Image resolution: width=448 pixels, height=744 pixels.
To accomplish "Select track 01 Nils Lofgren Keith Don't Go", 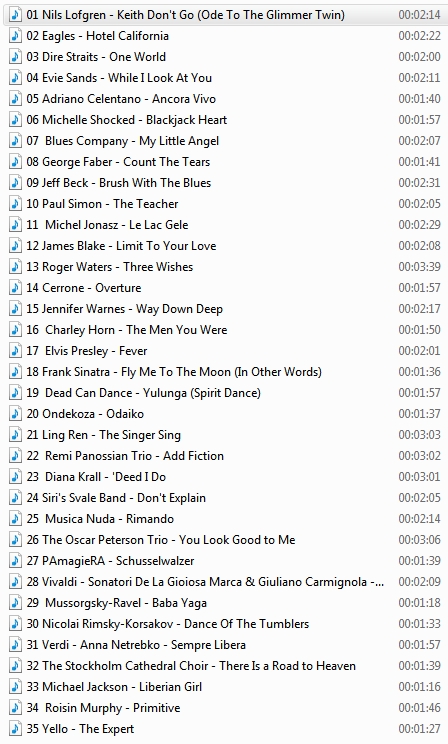I will 226,15.
